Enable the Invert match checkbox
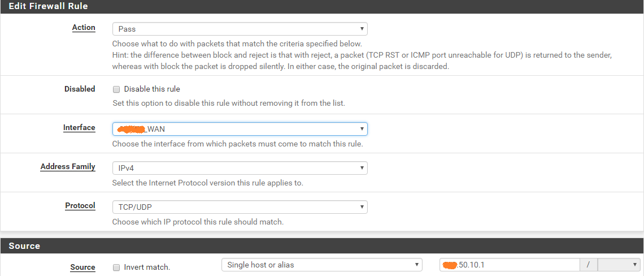Screen dimensions: 644x276 116,267
